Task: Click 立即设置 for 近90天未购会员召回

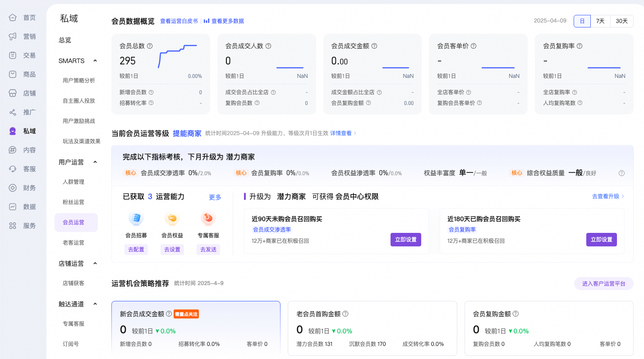Action: 406,240
